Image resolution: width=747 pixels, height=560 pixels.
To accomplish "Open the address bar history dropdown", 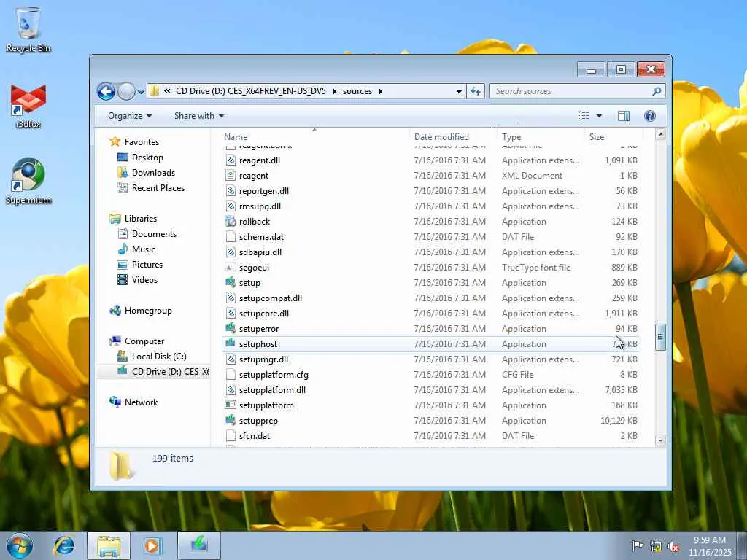I will (459, 91).
